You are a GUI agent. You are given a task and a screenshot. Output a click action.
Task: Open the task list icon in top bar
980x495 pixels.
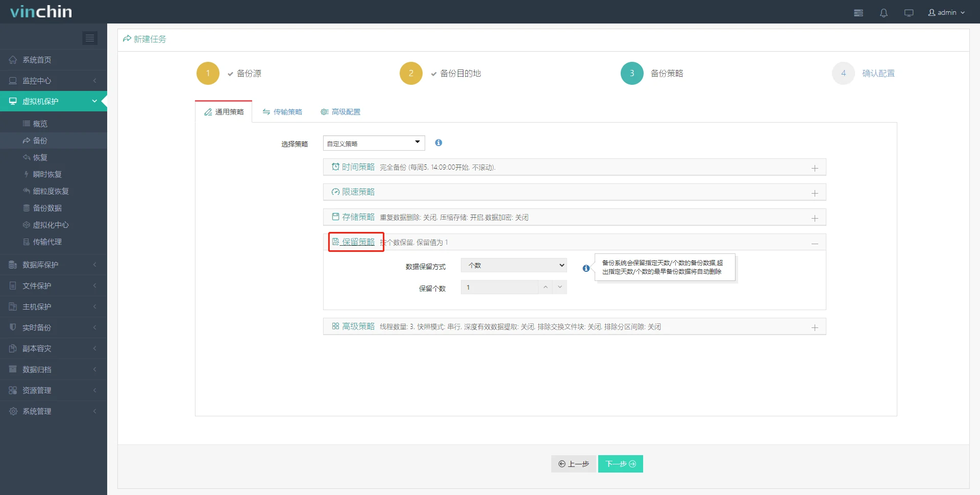(x=859, y=13)
